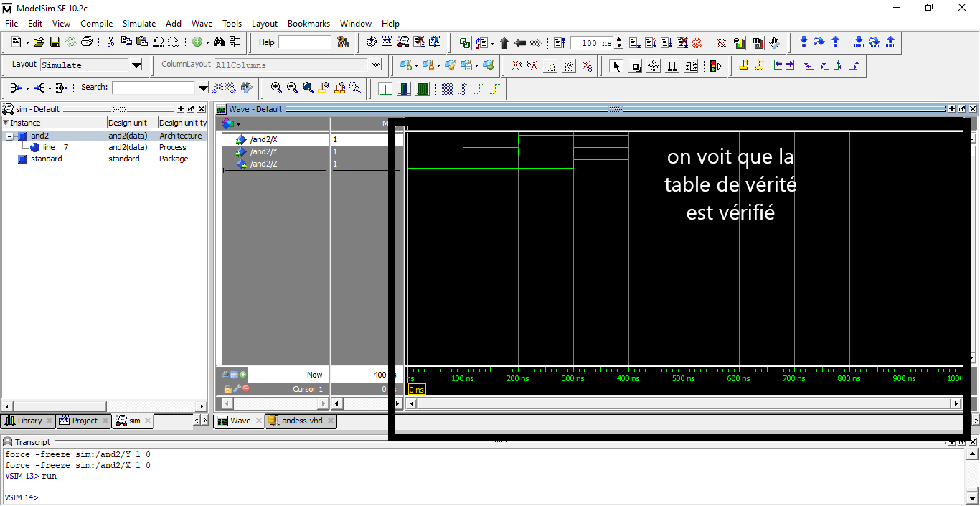Open the Simulate menu
The width and height of the screenshot is (980, 506).
coord(138,23)
